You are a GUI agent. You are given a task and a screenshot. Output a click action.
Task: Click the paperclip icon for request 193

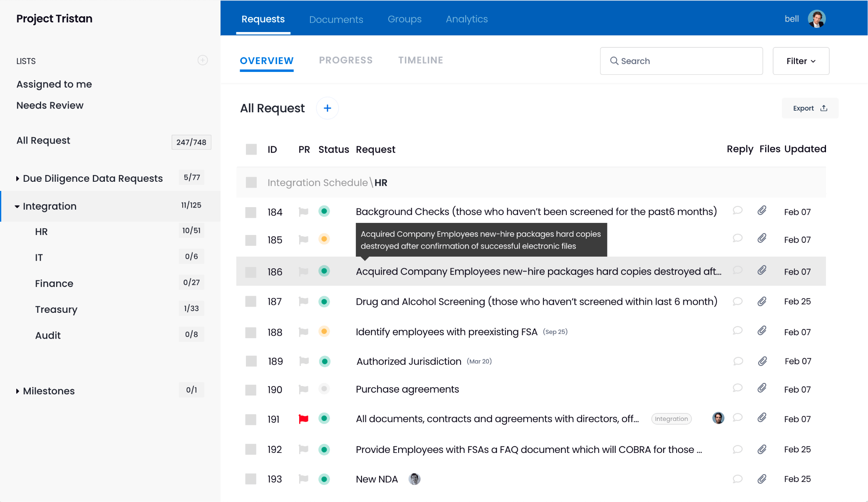762,479
